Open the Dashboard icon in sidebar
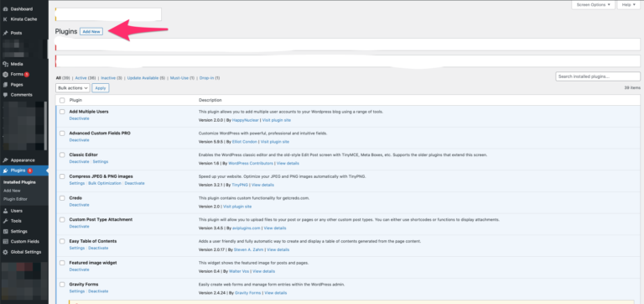This screenshot has height=304, width=644. (5, 9)
